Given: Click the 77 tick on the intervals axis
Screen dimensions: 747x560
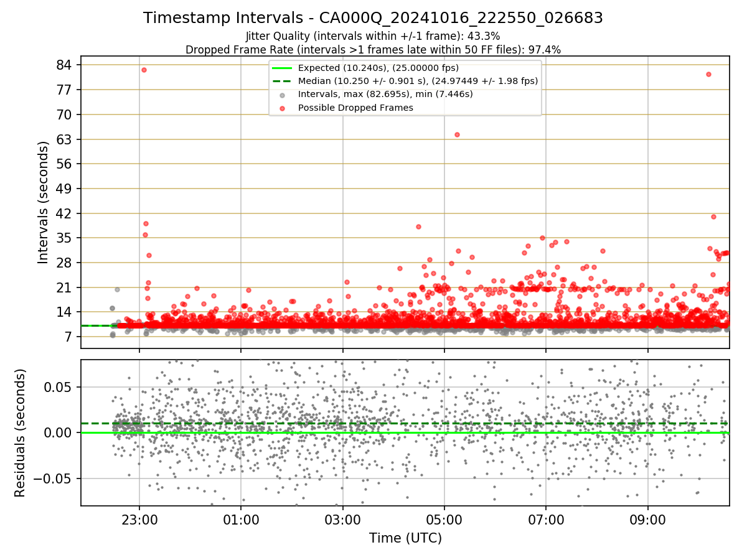Looking at the screenshot, I should [65, 90].
